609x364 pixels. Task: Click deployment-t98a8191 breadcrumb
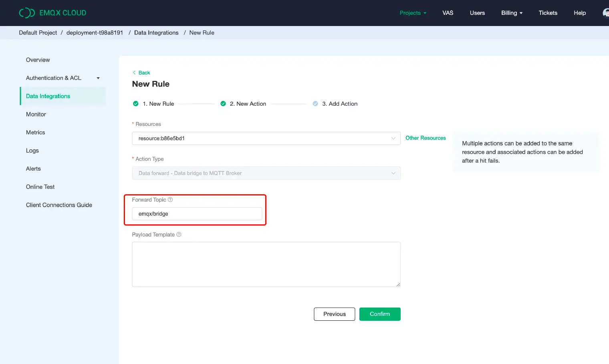coord(95,33)
